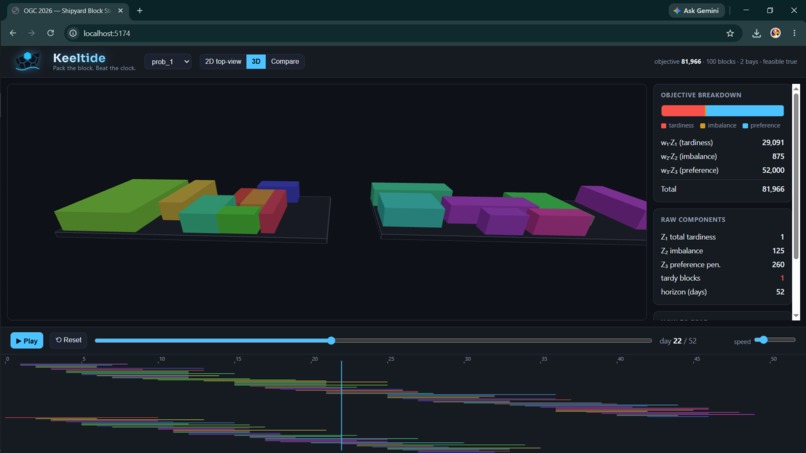Click the 40 tick on timeline axis
Image resolution: width=806 pixels, height=453 pixels.
click(x=621, y=359)
